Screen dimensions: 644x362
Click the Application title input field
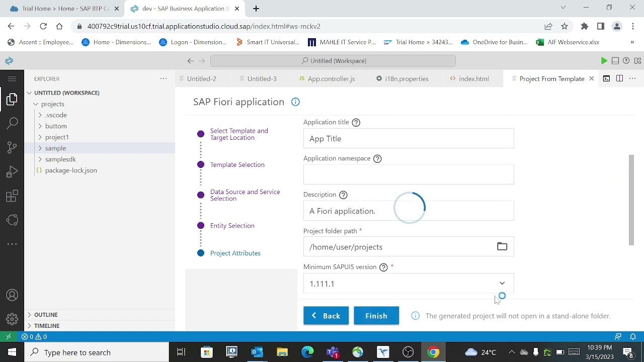click(x=409, y=138)
